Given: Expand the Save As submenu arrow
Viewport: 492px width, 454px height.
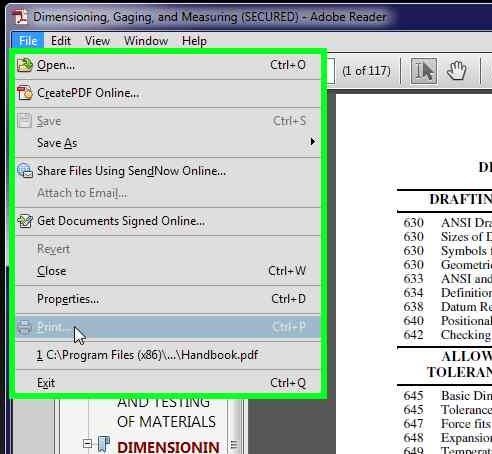Looking at the screenshot, I should (312, 142).
